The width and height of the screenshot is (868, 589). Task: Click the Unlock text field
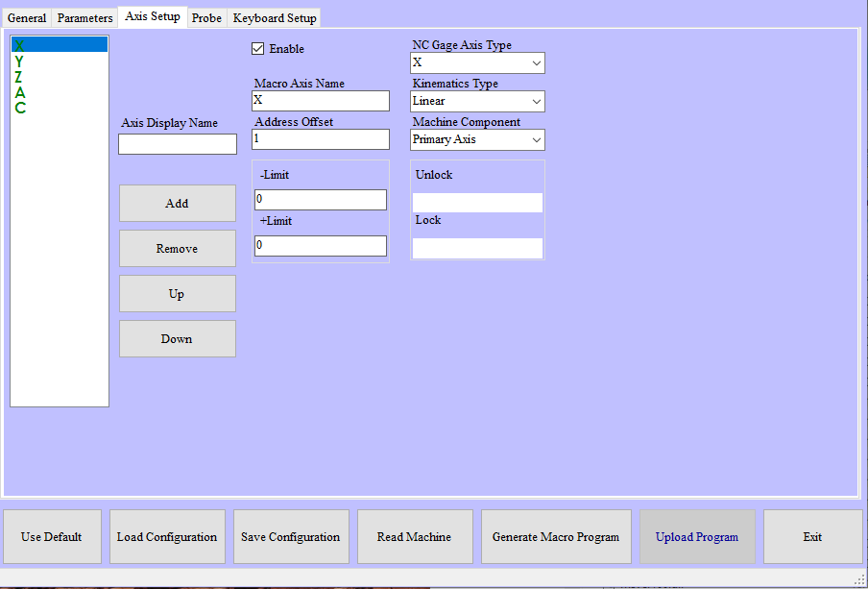tap(477, 203)
